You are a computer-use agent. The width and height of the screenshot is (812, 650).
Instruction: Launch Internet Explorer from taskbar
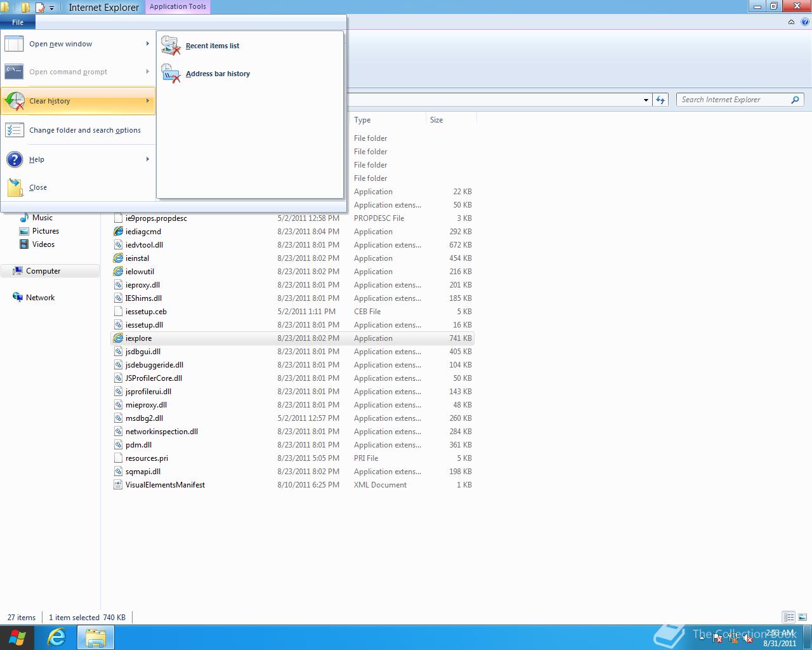(57, 637)
